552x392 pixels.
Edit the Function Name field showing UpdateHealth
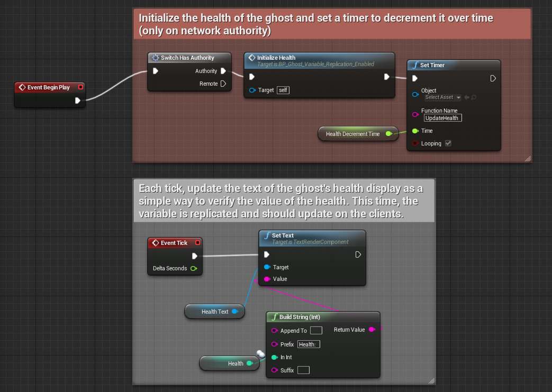coord(442,118)
